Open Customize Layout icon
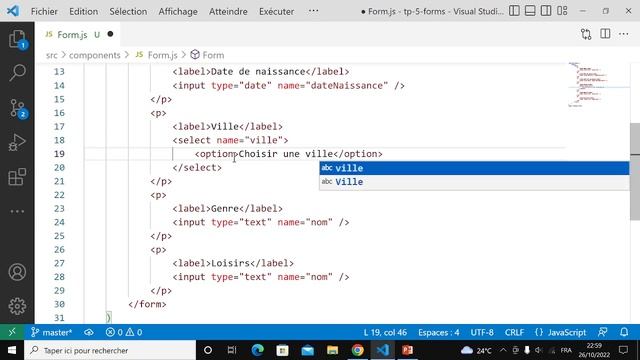 [562, 11]
